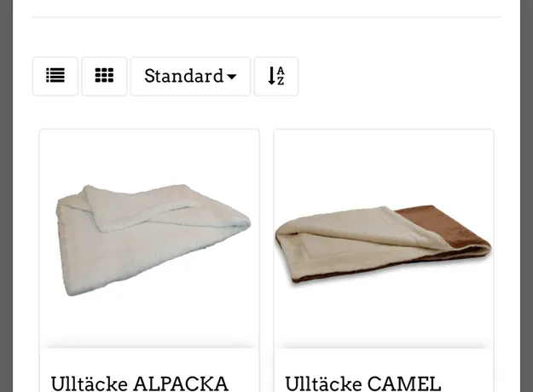The width and height of the screenshot is (533, 392).
Task: View the beige and brown camel blanket image
Action: click(x=384, y=245)
